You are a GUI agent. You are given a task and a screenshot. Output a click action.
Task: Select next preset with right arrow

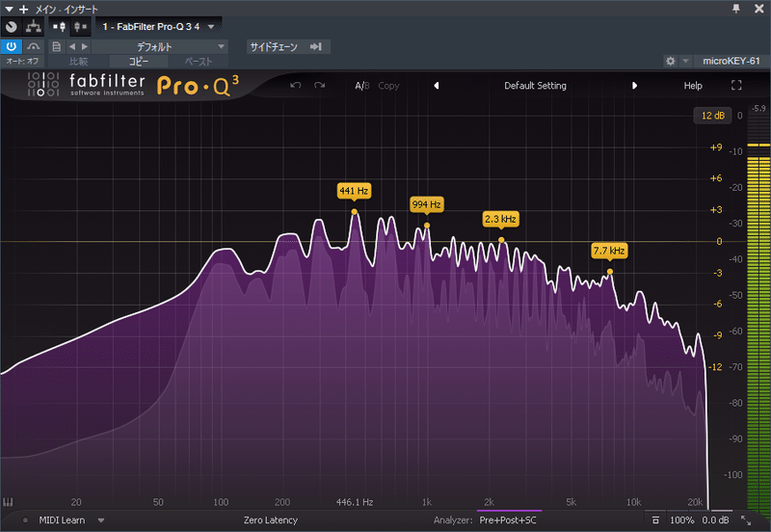point(634,86)
